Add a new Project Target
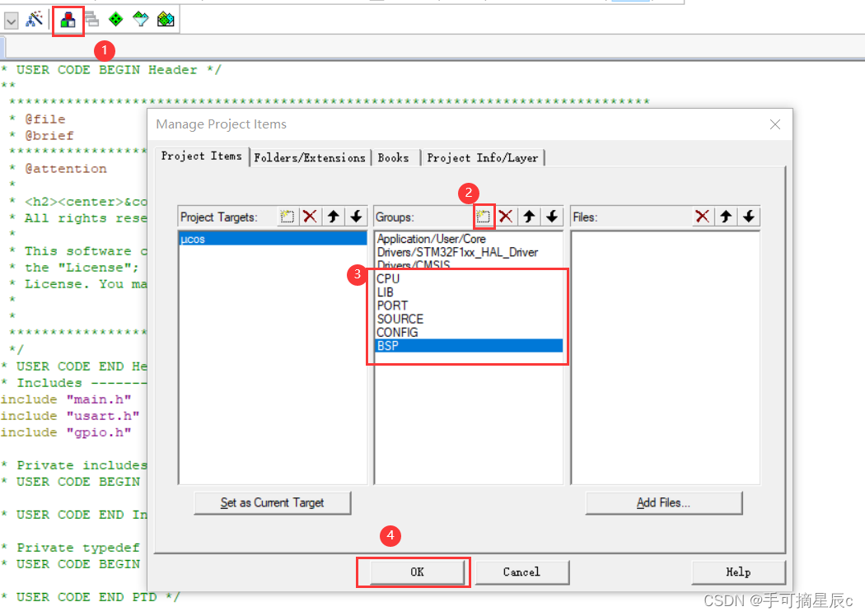This screenshot has height=616, width=865. (x=287, y=217)
